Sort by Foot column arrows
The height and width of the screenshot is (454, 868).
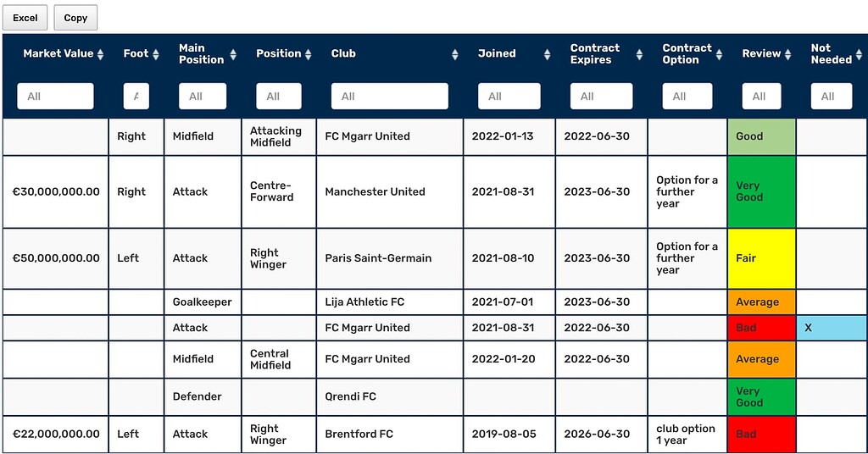click(156, 54)
